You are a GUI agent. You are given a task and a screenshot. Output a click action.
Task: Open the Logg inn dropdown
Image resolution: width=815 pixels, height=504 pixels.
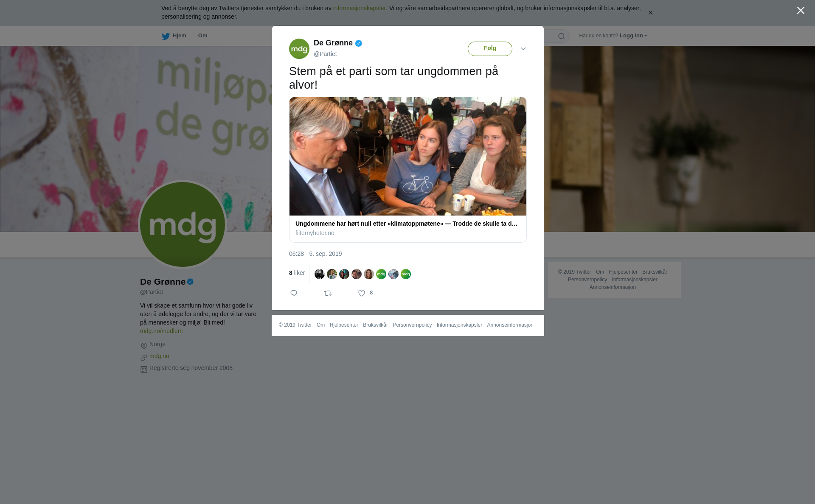(x=633, y=36)
